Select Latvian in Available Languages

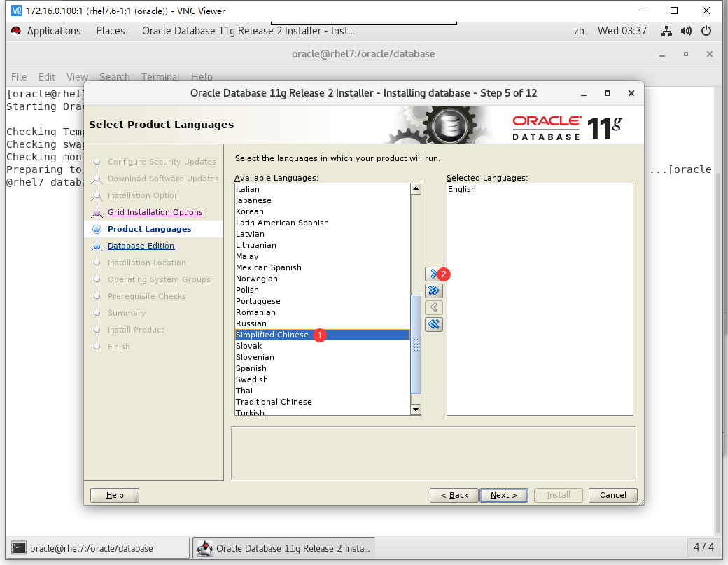[x=322, y=234]
